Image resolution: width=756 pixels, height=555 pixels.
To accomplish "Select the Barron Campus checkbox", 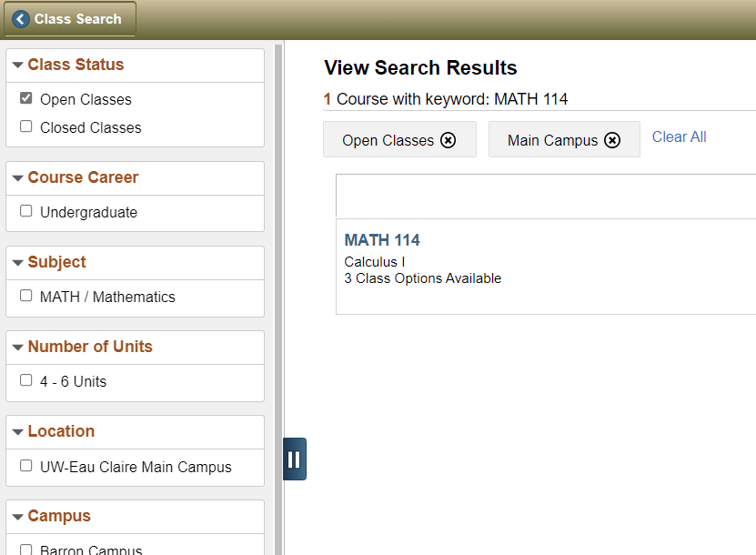I will pyautogui.click(x=26, y=550).
